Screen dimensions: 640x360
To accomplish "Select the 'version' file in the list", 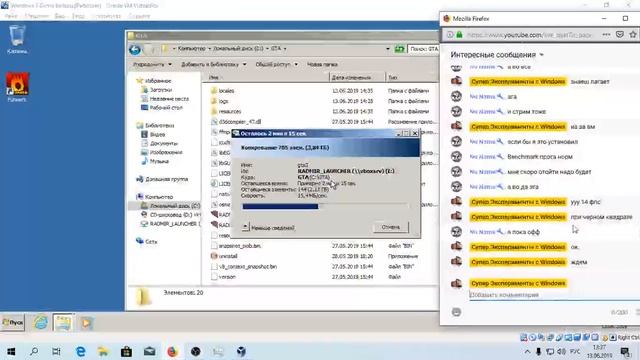I will point(223,277).
